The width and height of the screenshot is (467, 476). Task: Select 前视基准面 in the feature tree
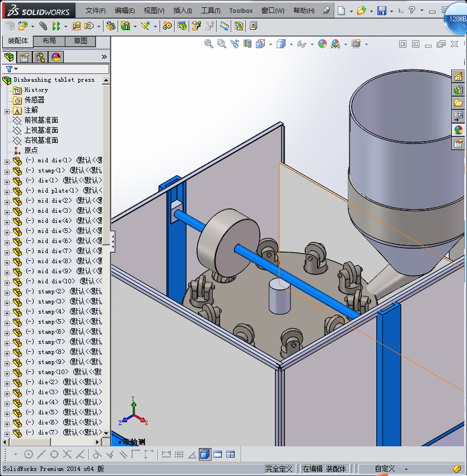41,120
